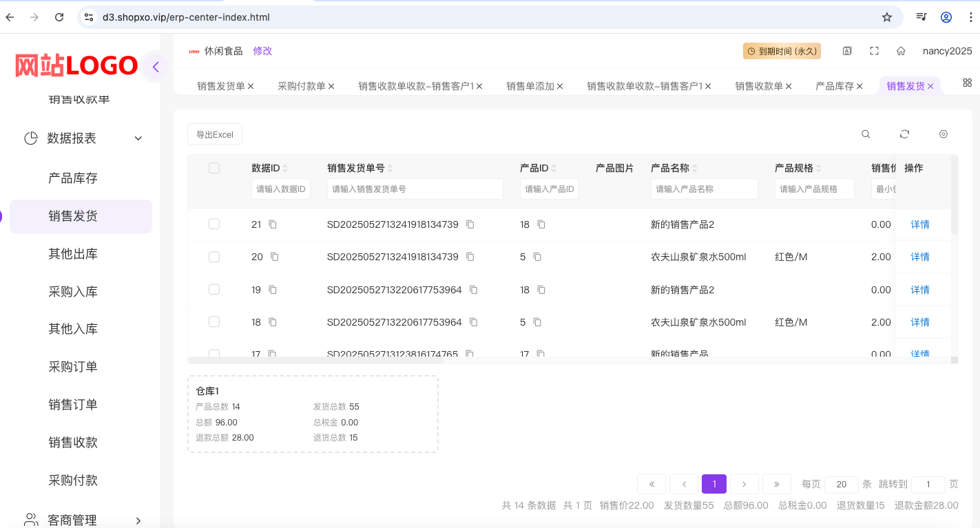Image resolution: width=980 pixels, height=528 pixels.
Task: Click the 每页 page size field
Action: [x=842, y=485]
